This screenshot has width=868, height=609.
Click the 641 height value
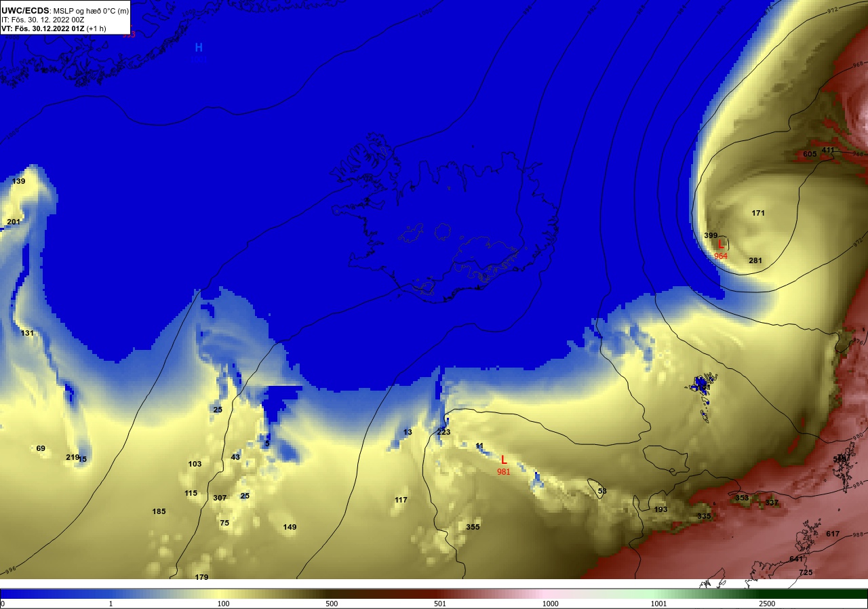pyautogui.click(x=796, y=559)
